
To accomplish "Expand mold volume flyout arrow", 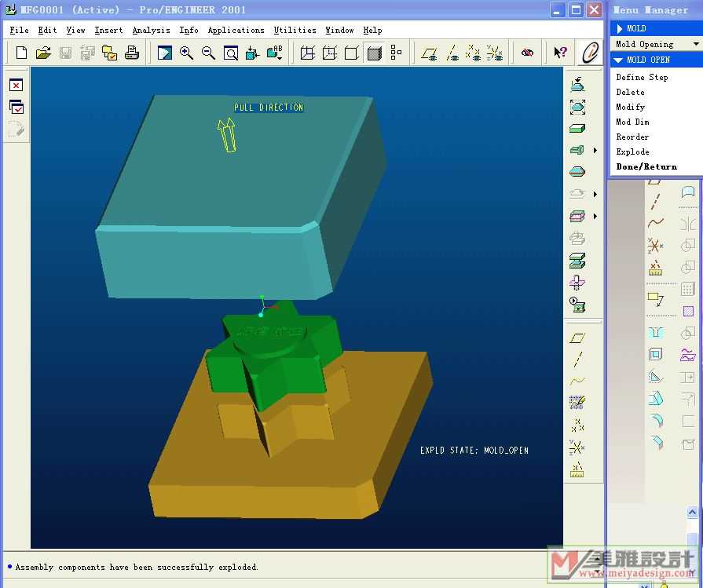I will pos(595,150).
